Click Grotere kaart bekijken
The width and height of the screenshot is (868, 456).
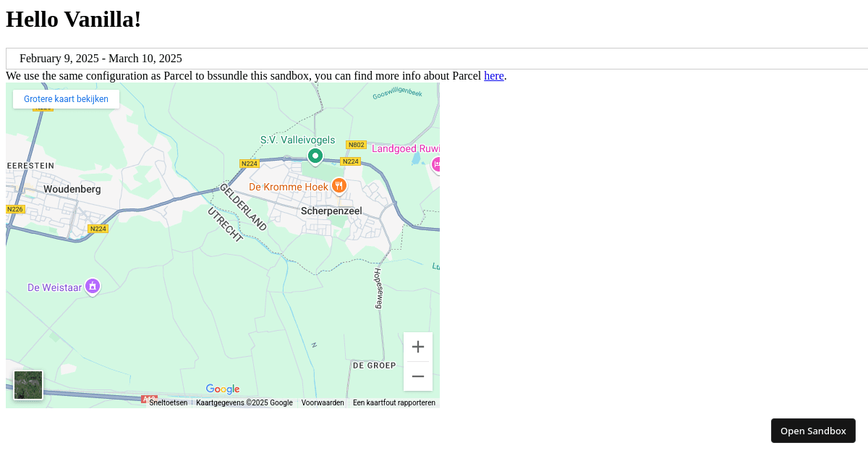pyautogui.click(x=66, y=99)
